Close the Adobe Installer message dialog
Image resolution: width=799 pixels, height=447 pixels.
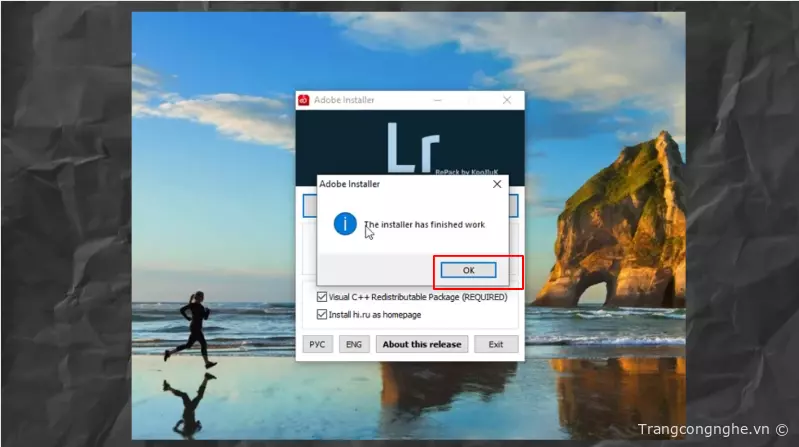[x=497, y=184]
